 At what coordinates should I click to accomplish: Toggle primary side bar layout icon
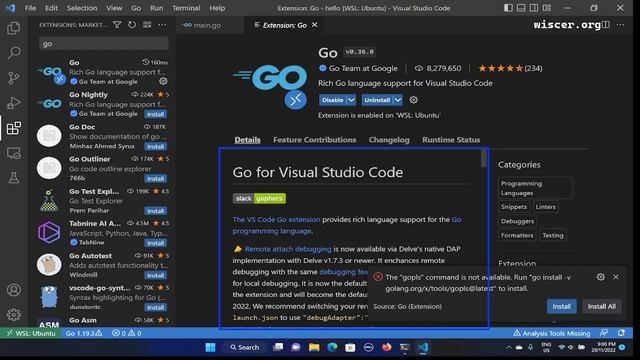508,8
